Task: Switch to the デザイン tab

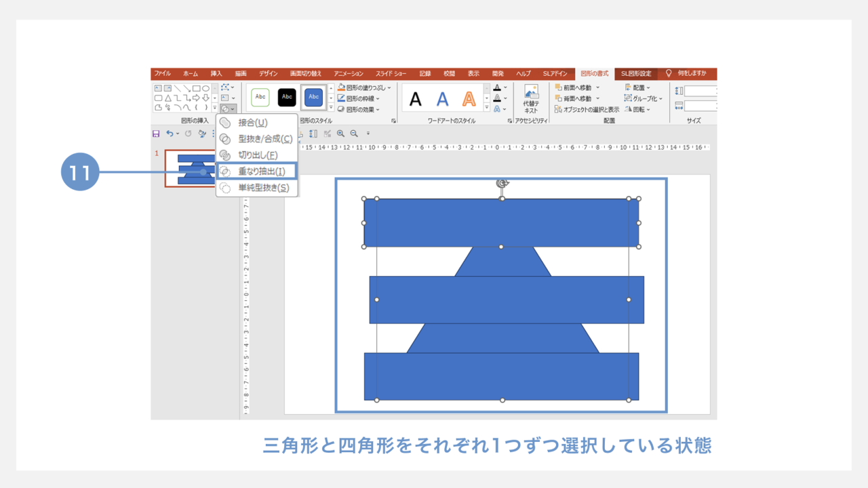Action: [268, 73]
